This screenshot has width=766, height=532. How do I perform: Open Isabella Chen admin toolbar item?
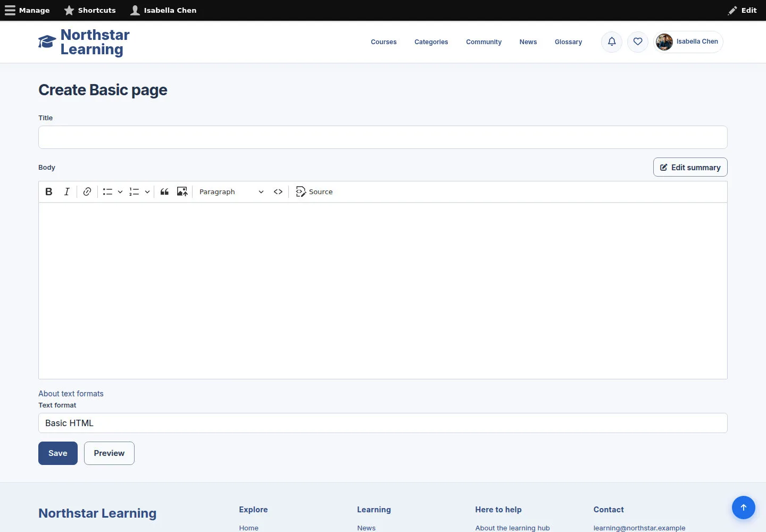click(x=163, y=10)
